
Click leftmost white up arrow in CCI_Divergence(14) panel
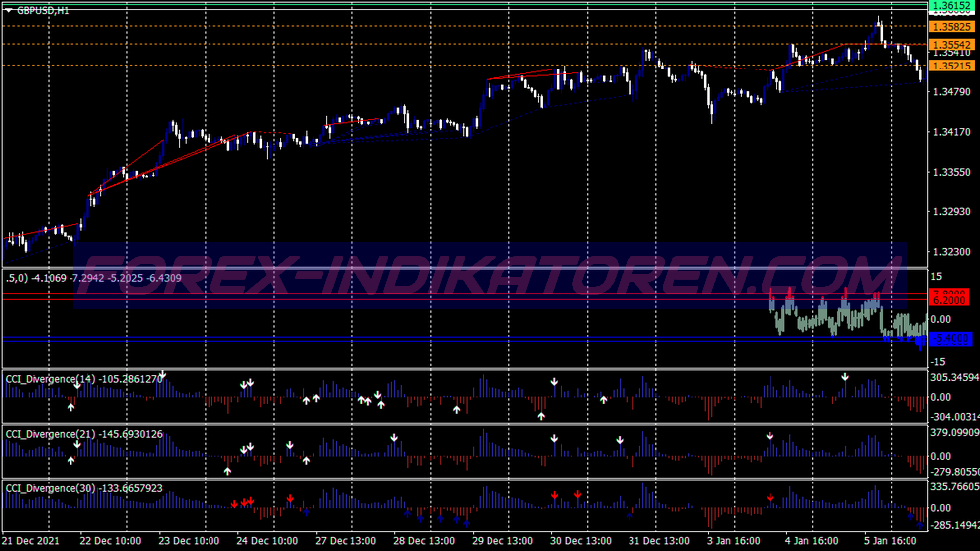(x=71, y=406)
